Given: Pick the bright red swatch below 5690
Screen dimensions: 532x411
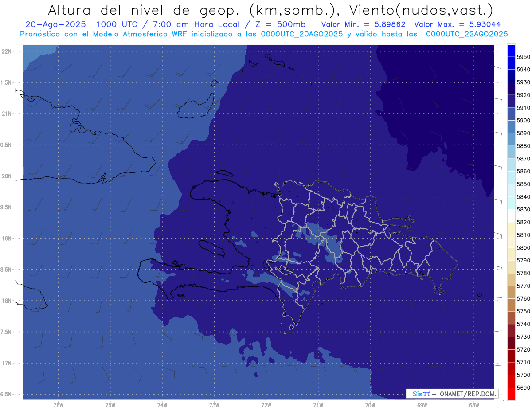Looking at the screenshot, I should [x=511, y=394].
